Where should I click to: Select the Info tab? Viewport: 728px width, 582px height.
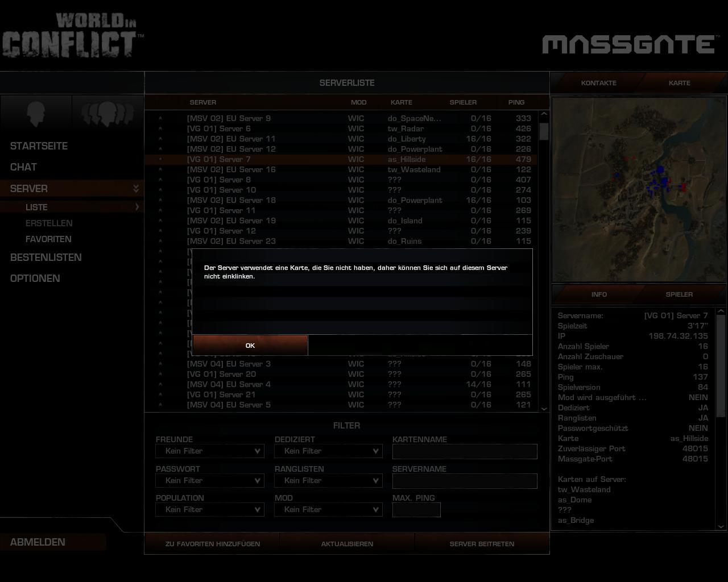(x=599, y=294)
